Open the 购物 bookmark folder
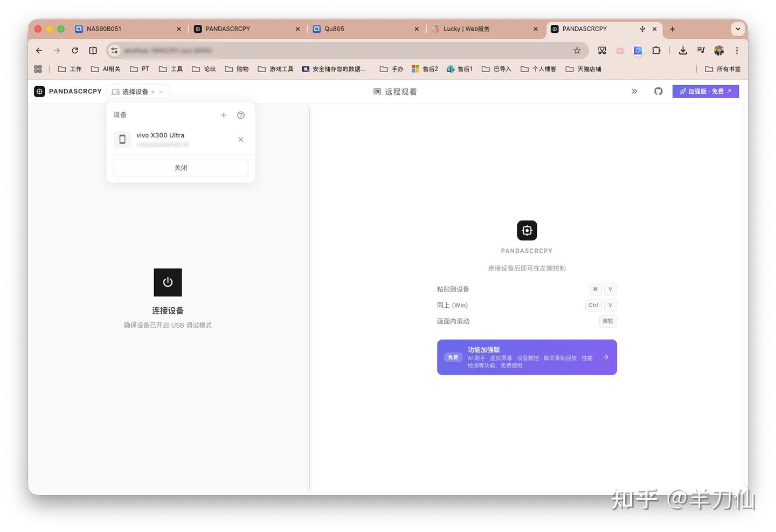The width and height of the screenshot is (776, 532). click(237, 69)
